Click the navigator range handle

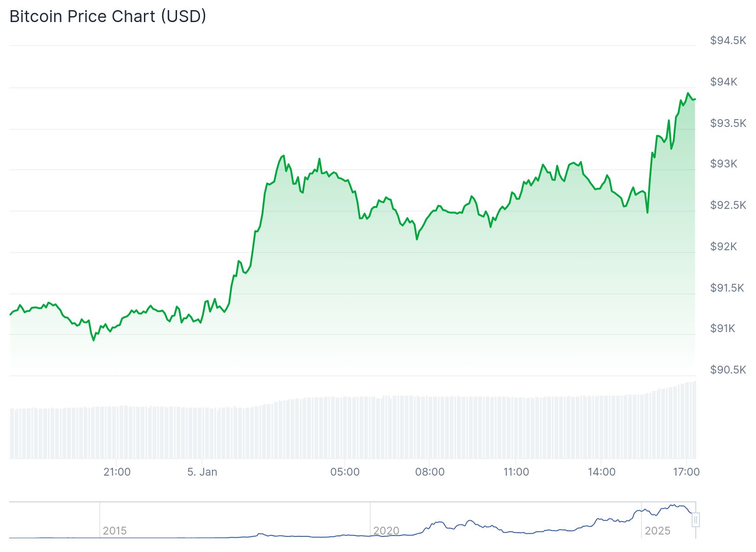pyautogui.click(x=696, y=520)
